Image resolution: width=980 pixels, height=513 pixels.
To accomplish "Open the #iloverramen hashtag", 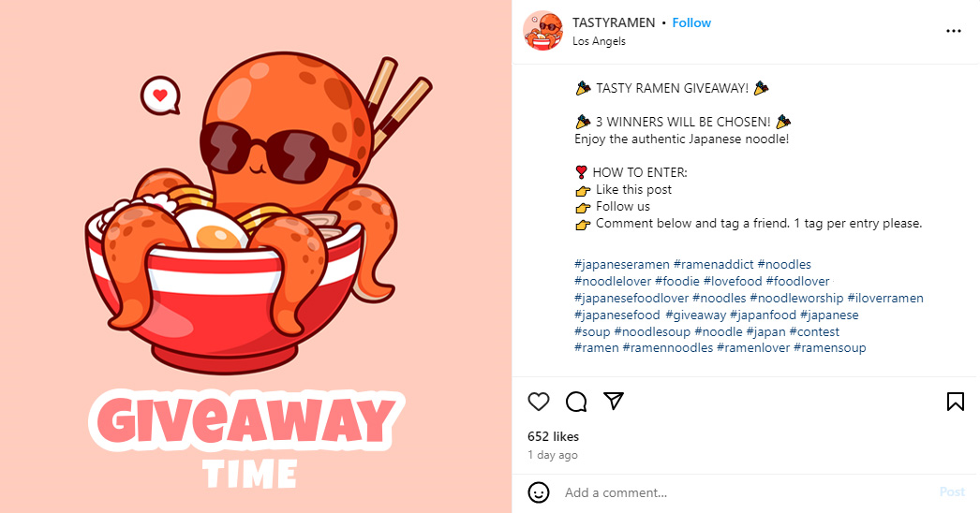I will coord(885,298).
